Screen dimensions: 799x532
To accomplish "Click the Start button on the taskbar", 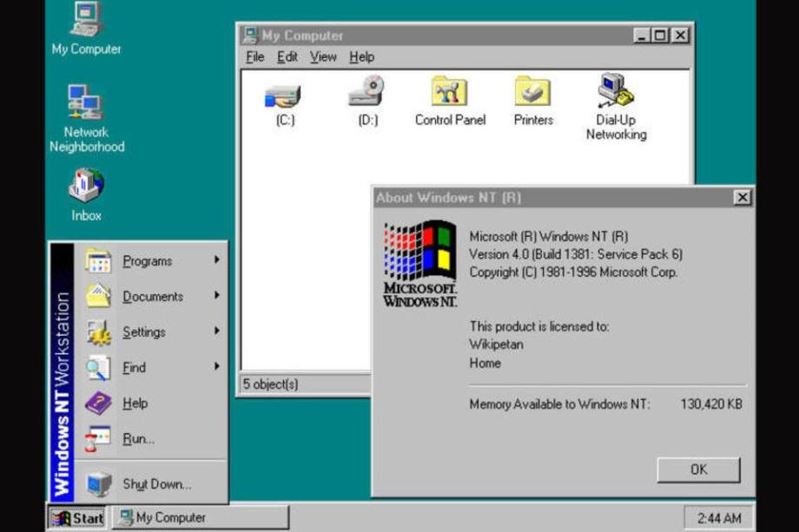I will click(x=77, y=518).
